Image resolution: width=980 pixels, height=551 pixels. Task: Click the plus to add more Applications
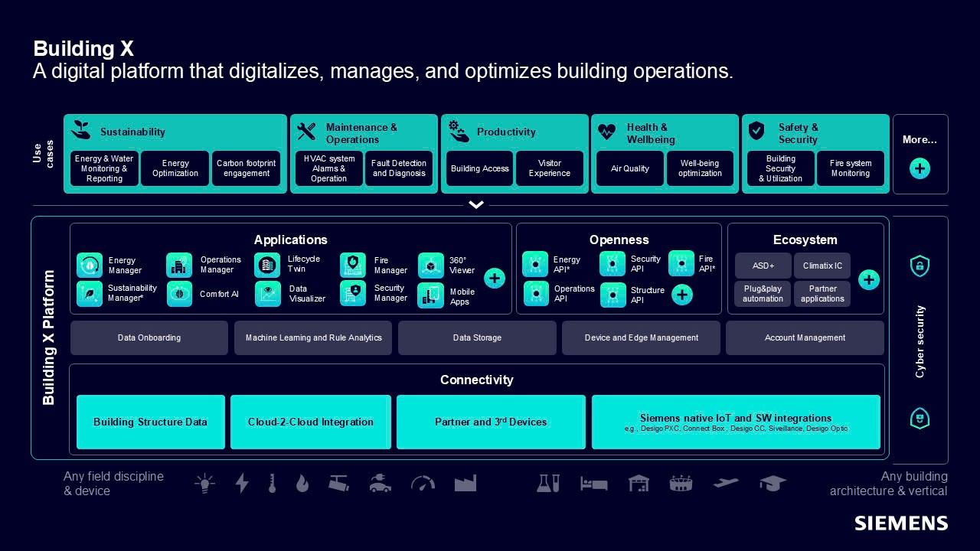(x=495, y=279)
